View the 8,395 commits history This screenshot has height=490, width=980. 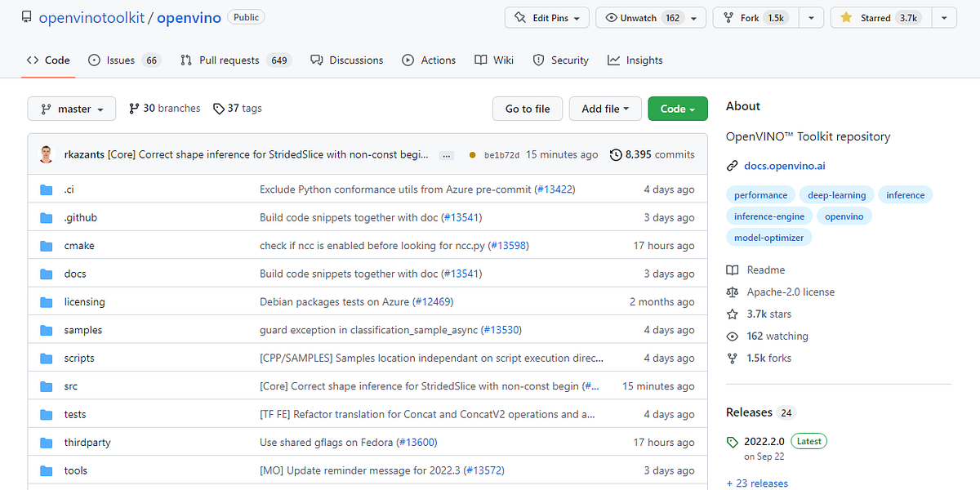tap(653, 154)
